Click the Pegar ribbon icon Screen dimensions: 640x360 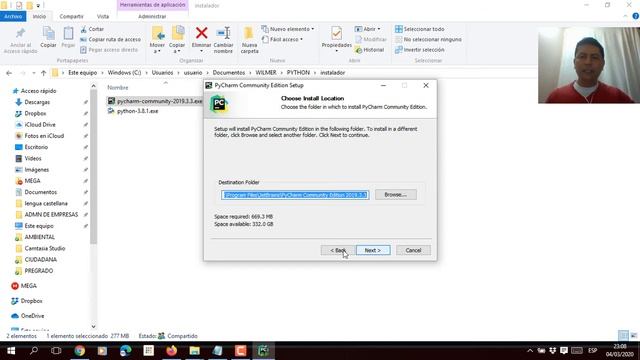[x=68, y=37]
